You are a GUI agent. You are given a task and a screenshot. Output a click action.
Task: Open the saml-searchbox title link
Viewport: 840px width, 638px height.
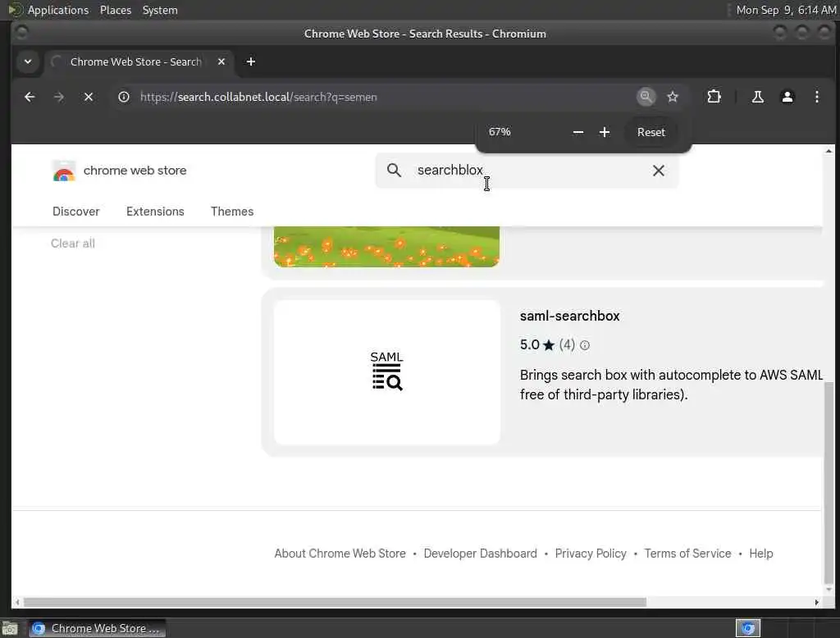pyautogui.click(x=569, y=316)
